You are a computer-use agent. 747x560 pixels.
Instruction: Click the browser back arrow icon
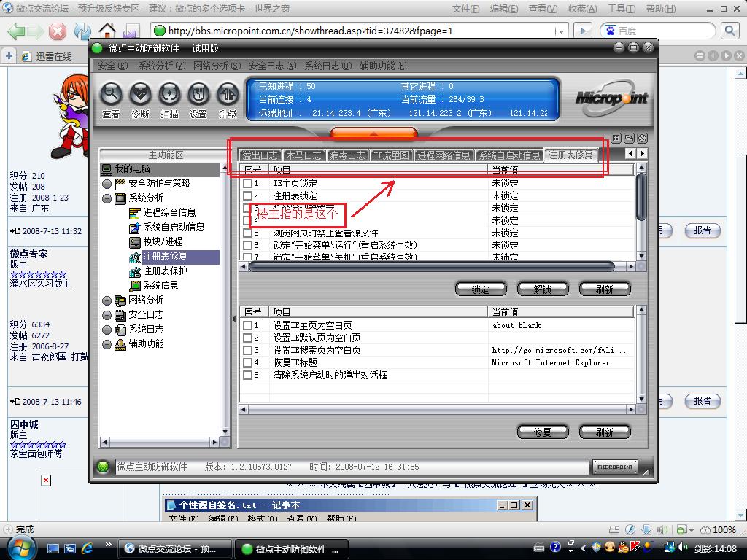pyautogui.click(x=16, y=31)
